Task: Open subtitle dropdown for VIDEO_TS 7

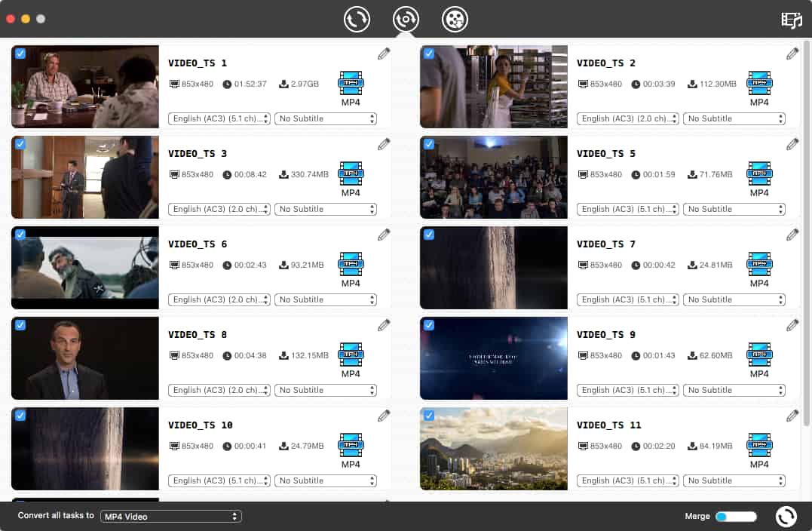Action: pyautogui.click(x=734, y=300)
